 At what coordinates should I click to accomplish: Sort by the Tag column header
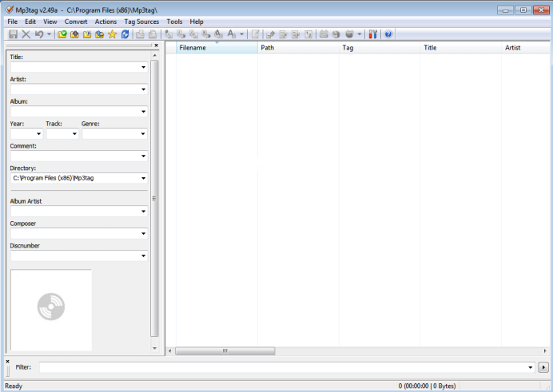pos(380,48)
